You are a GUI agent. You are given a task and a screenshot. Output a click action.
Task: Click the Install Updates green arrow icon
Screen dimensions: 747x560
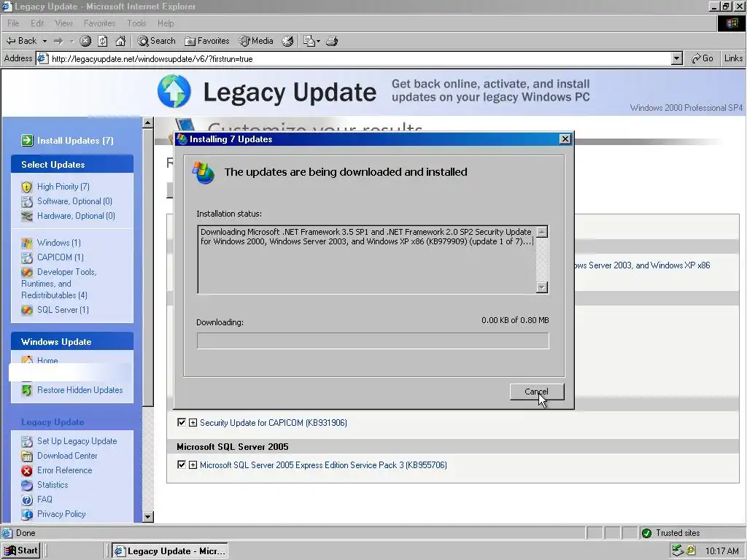(x=27, y=141)
